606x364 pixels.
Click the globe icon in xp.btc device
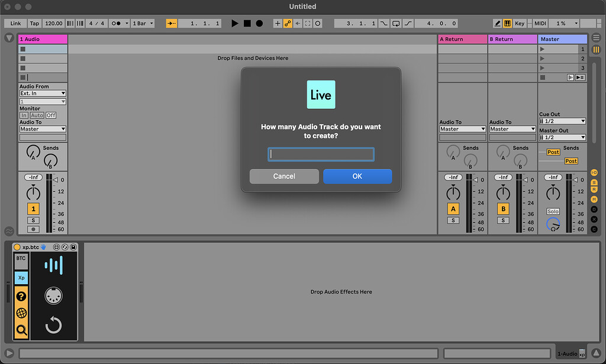click(x=21, y=313)
